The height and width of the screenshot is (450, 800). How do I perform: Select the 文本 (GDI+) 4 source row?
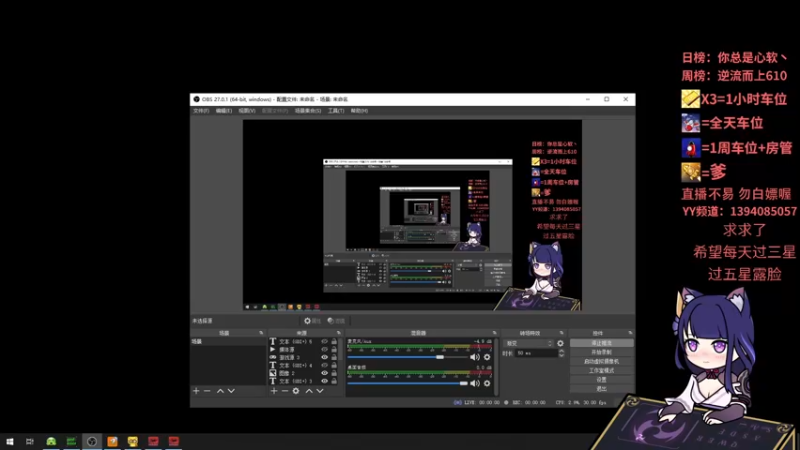click(x=304, y=365)
